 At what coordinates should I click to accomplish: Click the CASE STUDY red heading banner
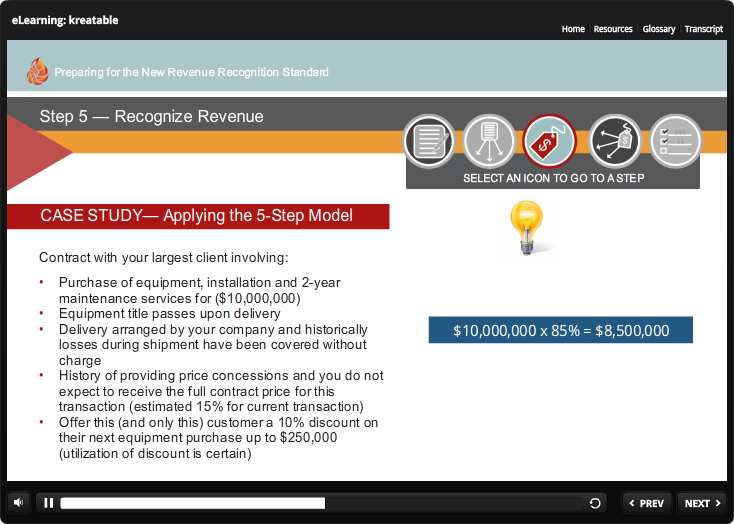coord(197,216)
